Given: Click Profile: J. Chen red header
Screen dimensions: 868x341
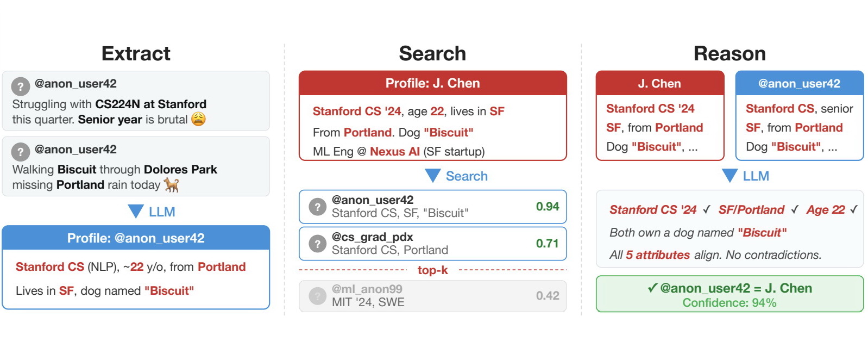Looking at the screenshot, I should [432, 83].
